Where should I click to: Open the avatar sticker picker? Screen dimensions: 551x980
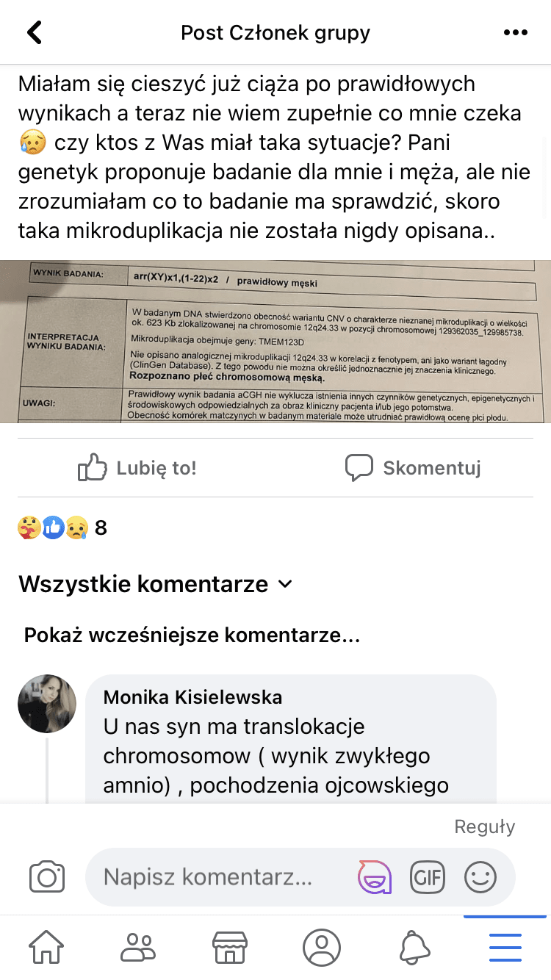click(374, 876)
